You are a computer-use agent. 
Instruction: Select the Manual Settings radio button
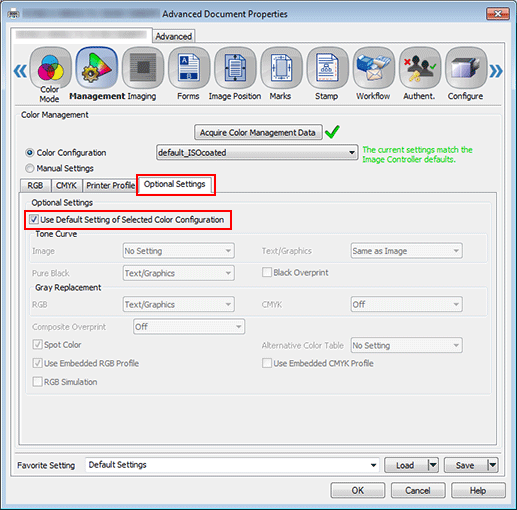pos(30,168)
